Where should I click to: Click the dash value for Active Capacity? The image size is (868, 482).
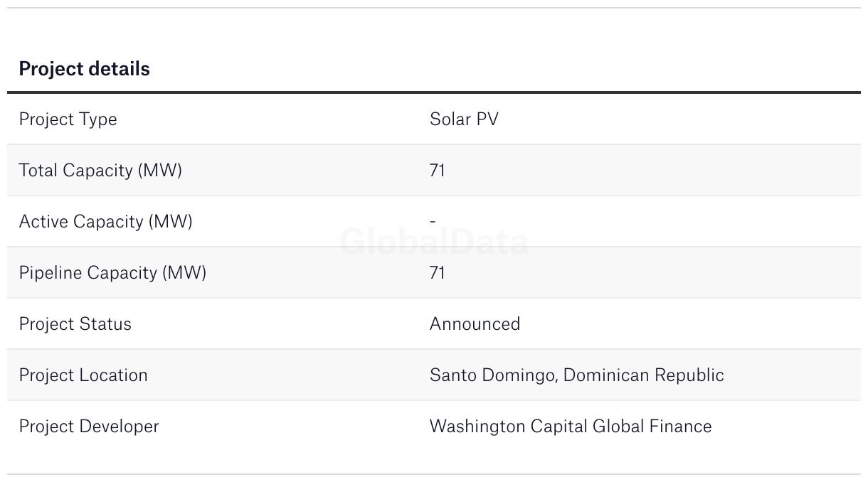tap(433, 222)
